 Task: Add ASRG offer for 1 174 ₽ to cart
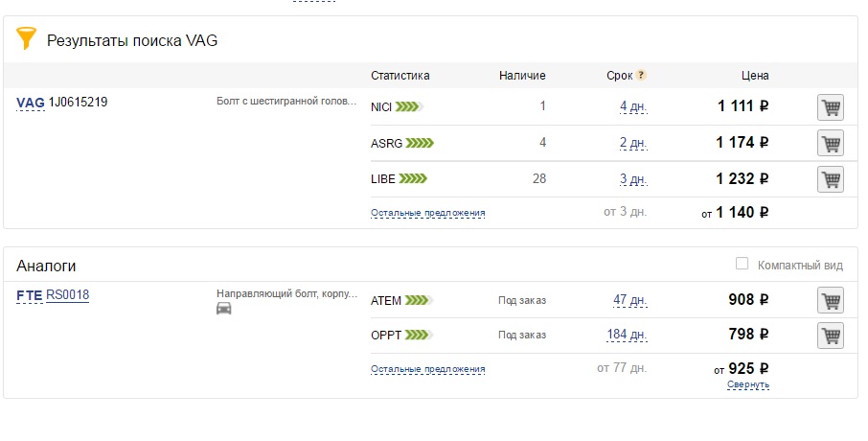[831, 143]
